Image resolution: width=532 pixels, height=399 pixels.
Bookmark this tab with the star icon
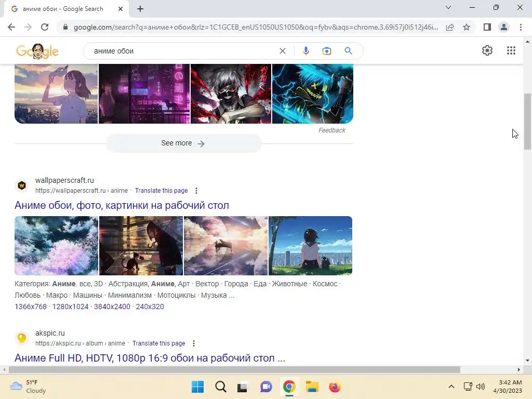467,27
